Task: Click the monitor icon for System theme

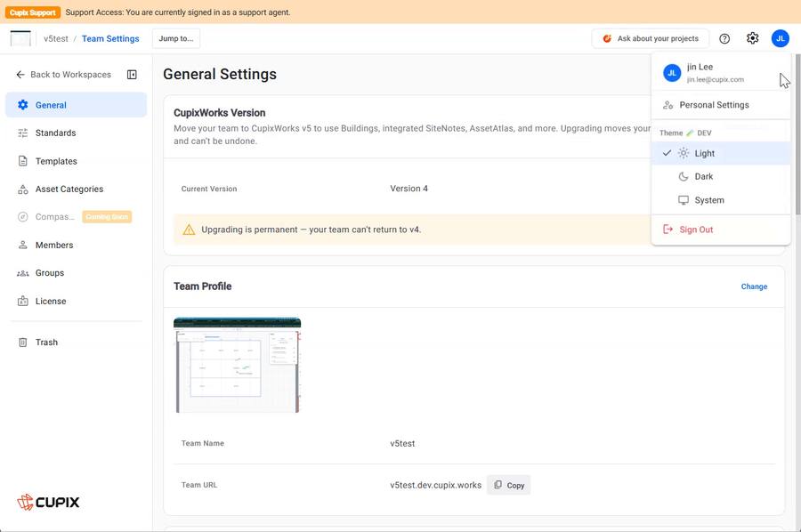Action: point(684,200)
